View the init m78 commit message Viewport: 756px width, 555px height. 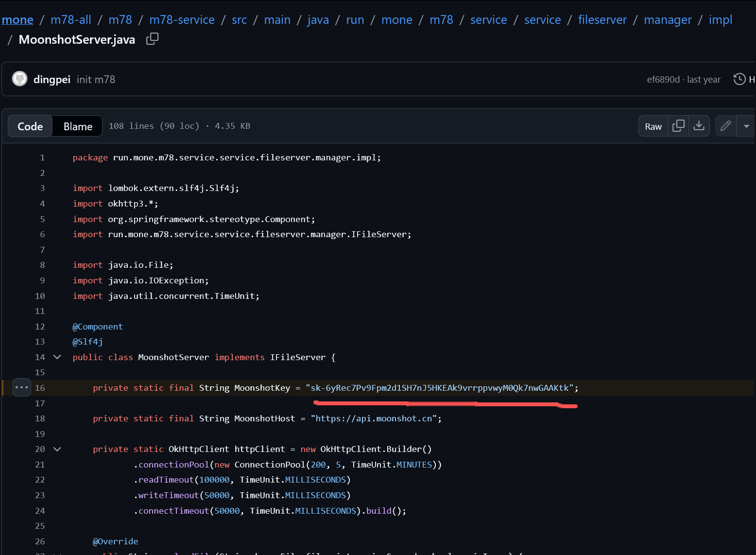pyautogui.click(x=96, y=80)
